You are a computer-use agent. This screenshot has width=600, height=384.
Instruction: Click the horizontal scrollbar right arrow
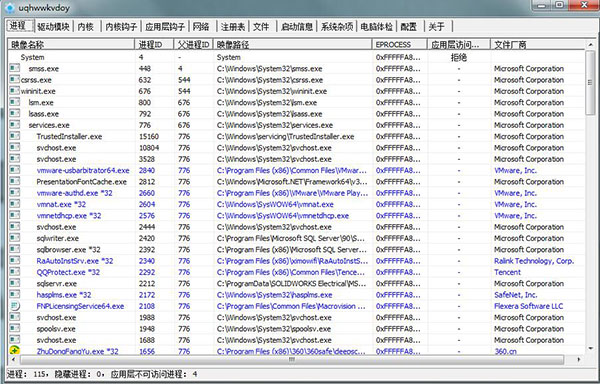pyautogui.click(x=579, y=360)
